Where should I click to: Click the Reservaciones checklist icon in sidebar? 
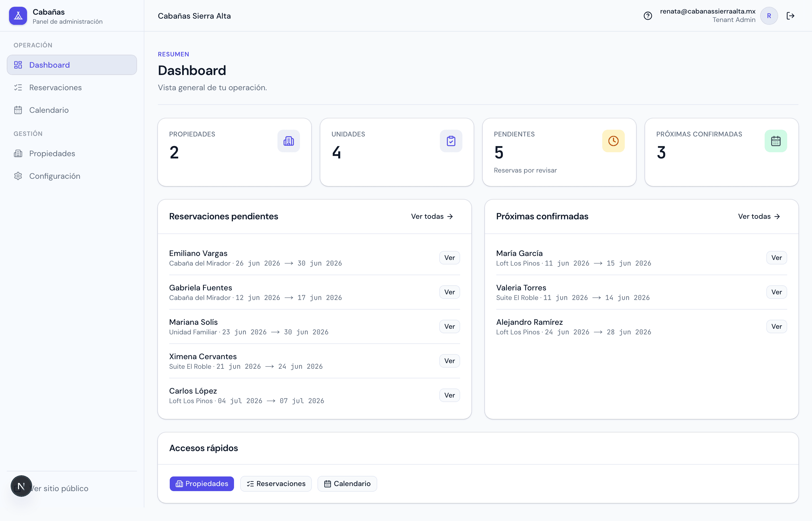click(x=18, y=88)
